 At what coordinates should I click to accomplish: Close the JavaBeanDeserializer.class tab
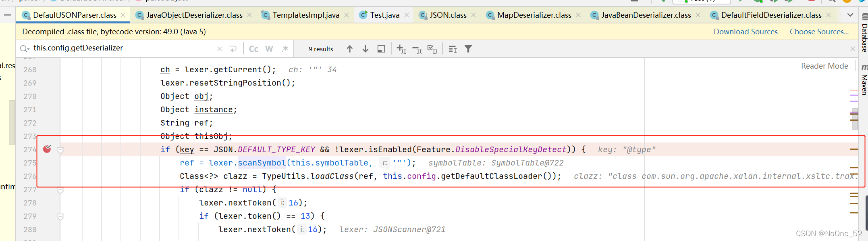698,15
